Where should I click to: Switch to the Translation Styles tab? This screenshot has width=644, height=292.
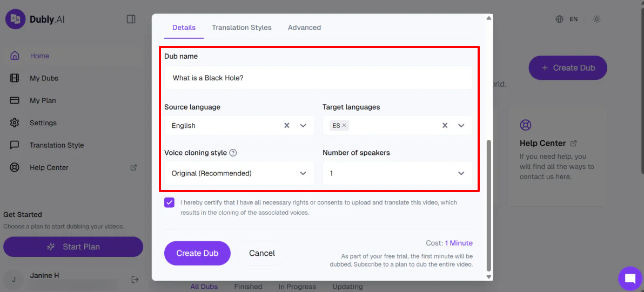tap(242, 28)
